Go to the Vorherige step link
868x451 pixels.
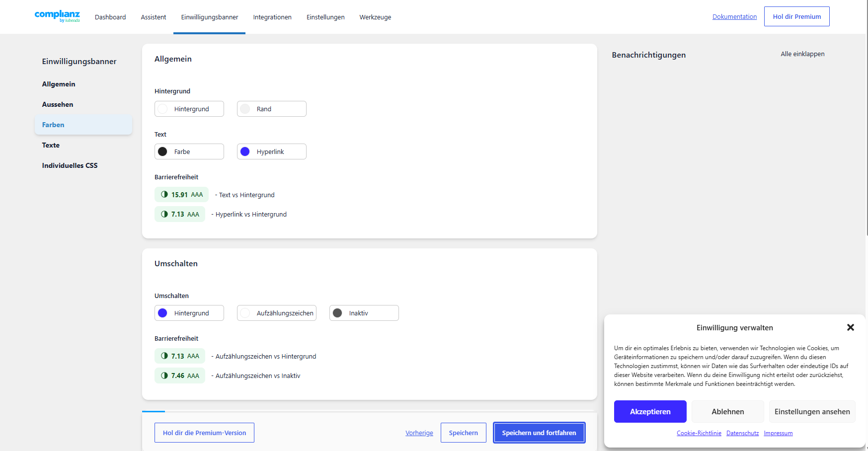coord(419,433)
